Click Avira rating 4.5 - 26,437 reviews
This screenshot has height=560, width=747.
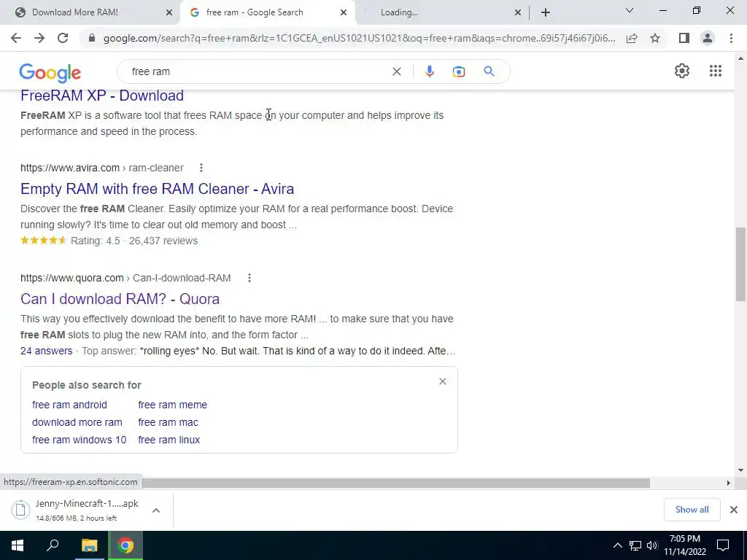(x=109, y=241)
